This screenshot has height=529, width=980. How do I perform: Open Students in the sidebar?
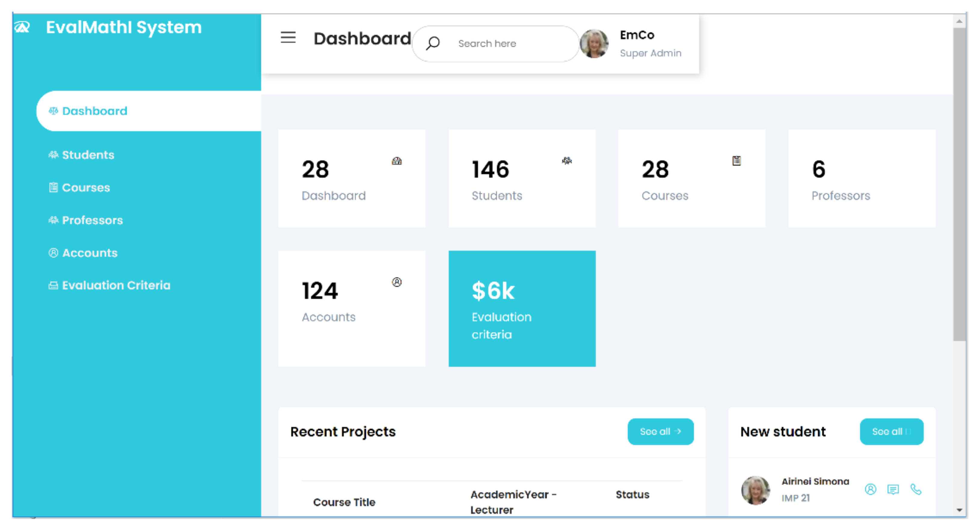tap(88, 155)
